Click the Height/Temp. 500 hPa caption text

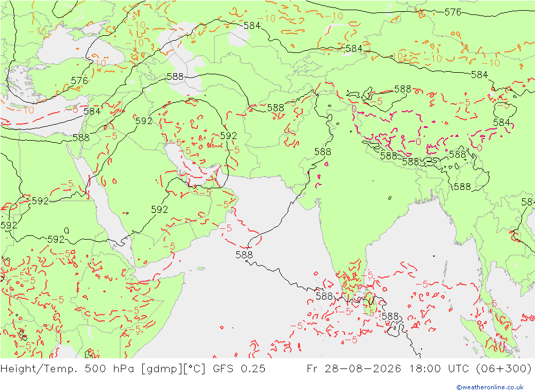tap(68, 369)
